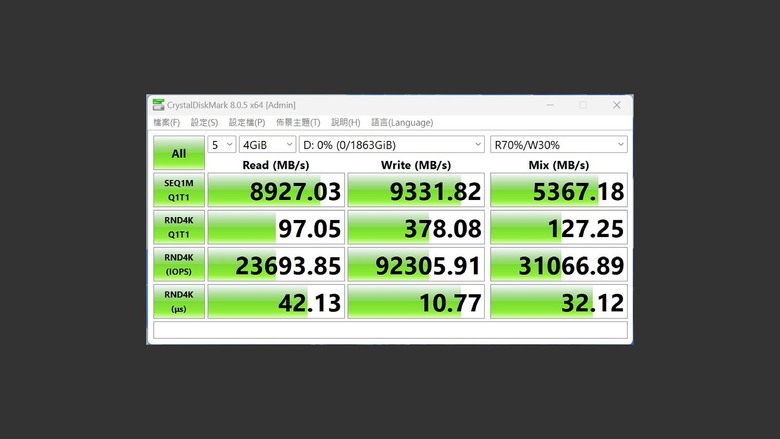
Task: Click the Mix (MB/s) column header
Action: click(x=559, y=165)
